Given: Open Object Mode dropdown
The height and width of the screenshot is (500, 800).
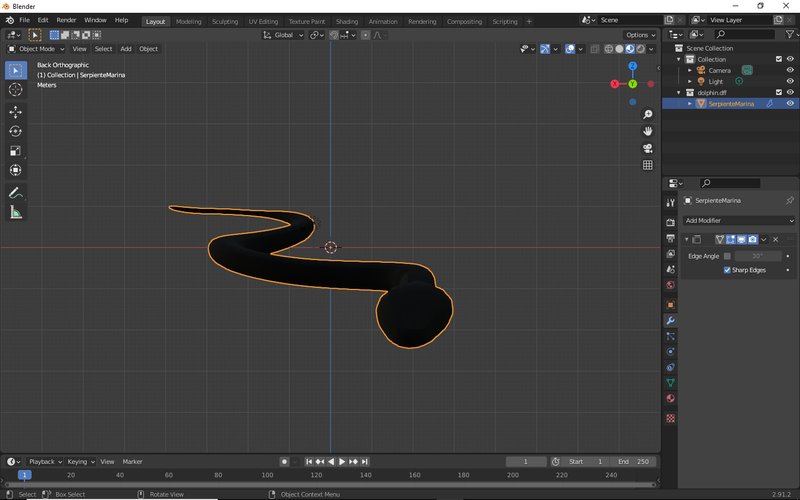Looking at the screenshot, I should click(x=36, y=49).
